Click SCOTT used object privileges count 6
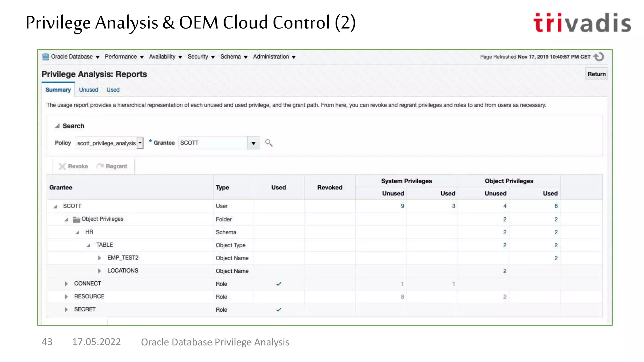The image size is (644, 362). [x=556, y=206]
